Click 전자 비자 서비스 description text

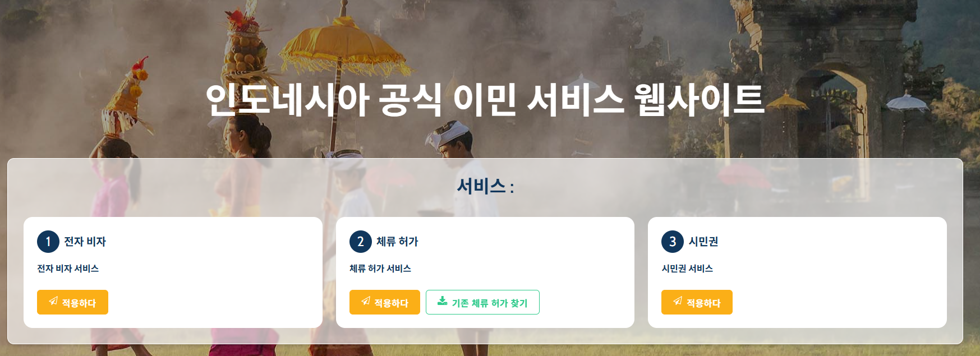point(68,269)
